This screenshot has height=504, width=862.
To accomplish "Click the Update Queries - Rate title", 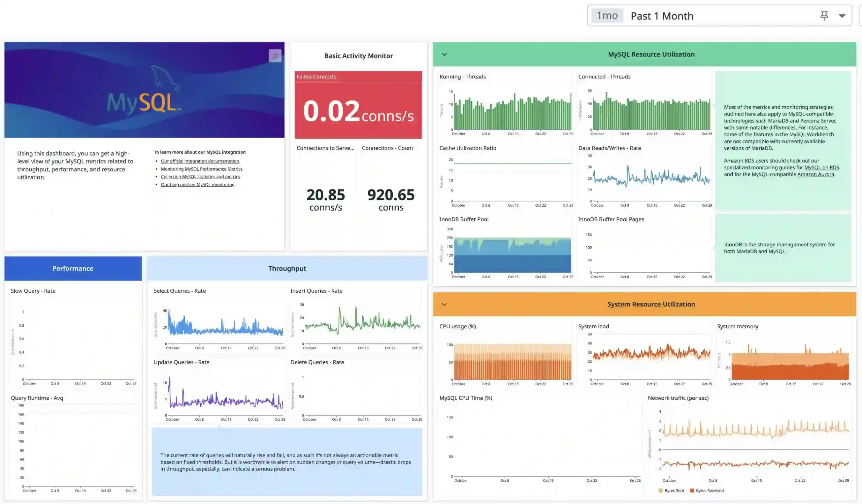I will click(x=181, y=362).
